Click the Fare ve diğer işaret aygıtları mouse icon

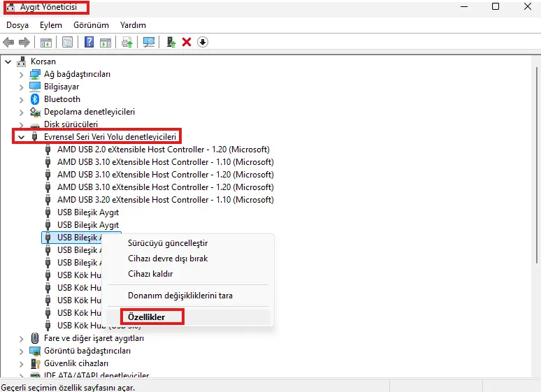point(35,338)
